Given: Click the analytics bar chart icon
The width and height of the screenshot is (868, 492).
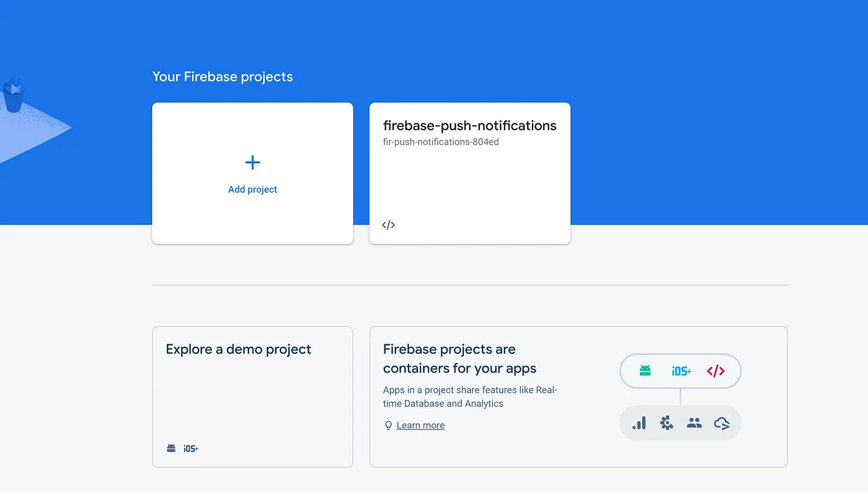Looking at the screenshot, I should tap(639, 423).
